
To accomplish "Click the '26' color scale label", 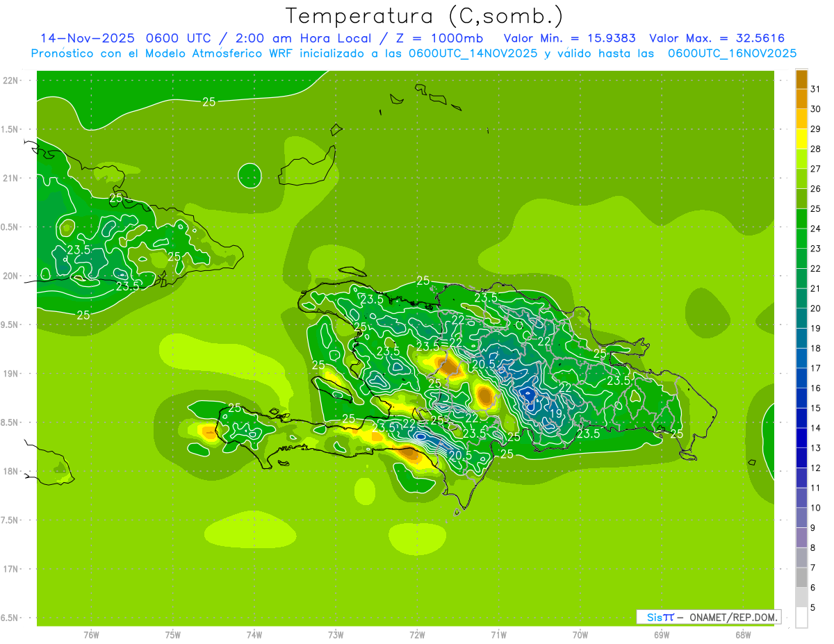I will [x=815, y=189].
